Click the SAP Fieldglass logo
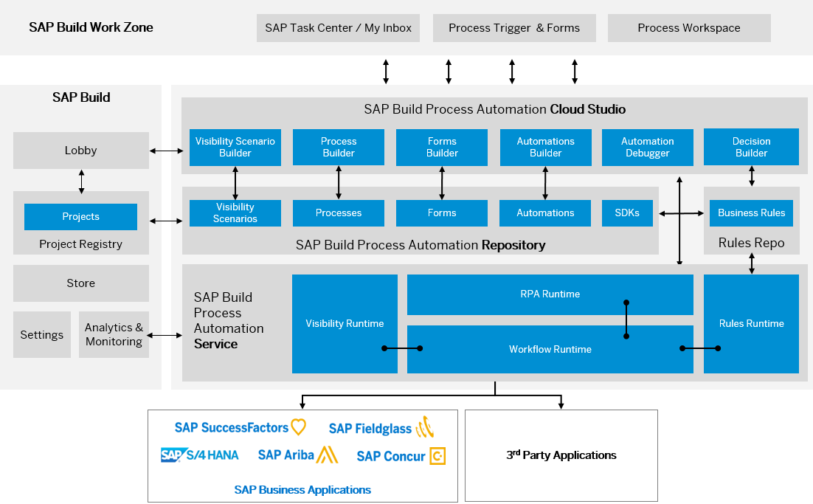 click(381, 428)
